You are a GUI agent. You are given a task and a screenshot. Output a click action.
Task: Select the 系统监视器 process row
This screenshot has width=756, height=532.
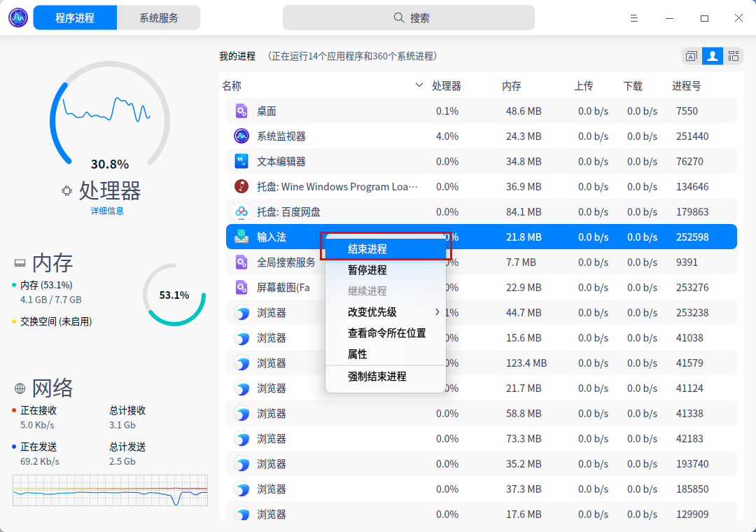(x=481, y=136)
